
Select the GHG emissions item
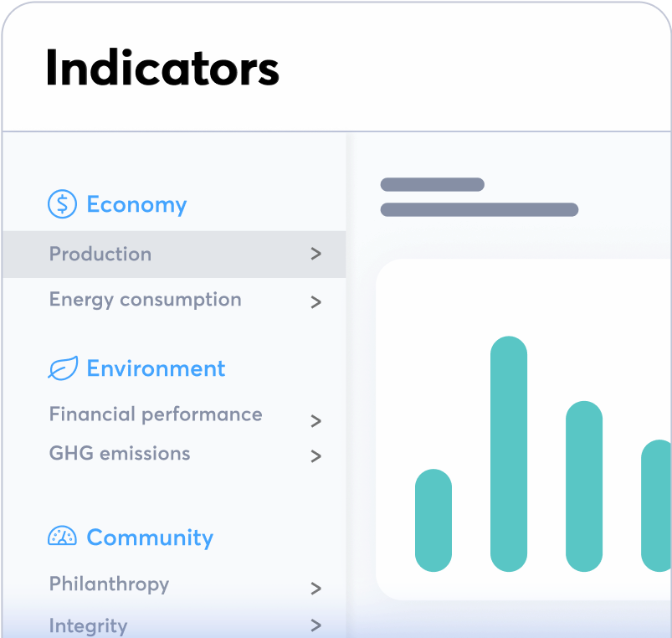120,454
